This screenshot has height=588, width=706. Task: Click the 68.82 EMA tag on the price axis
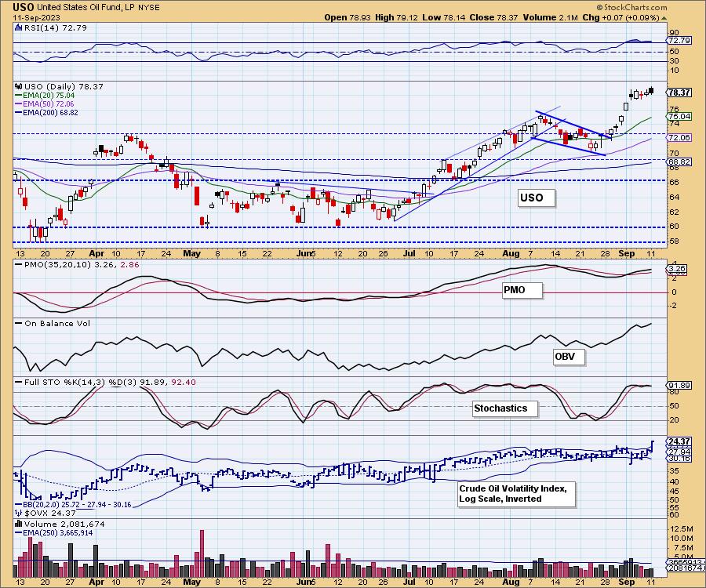click(x=679, y=162)
